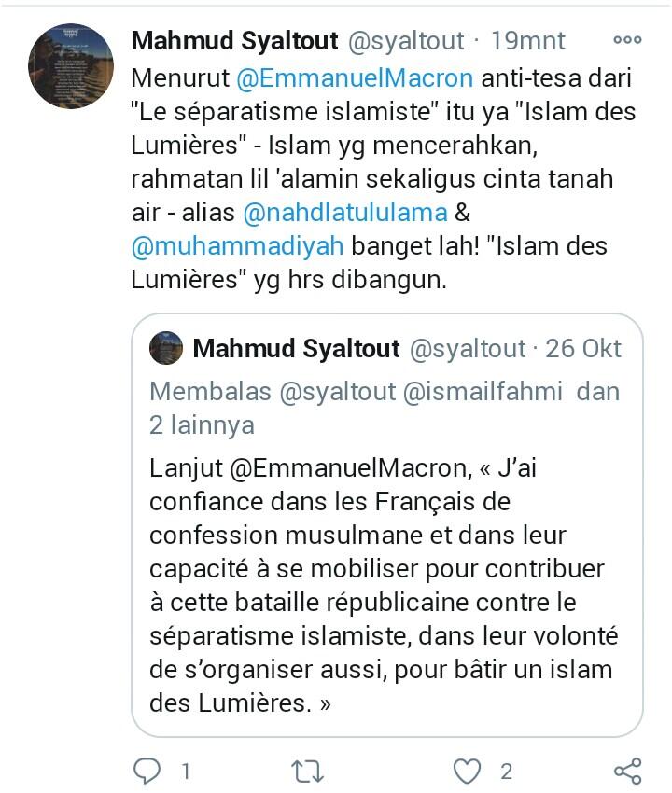Tap the like count number 2
The image size is (672, 793).
tap(506, 772)
